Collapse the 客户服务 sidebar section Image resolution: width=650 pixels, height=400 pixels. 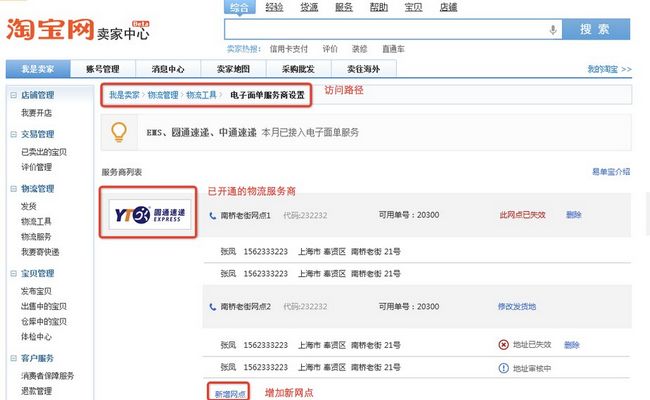click(13, 358)
